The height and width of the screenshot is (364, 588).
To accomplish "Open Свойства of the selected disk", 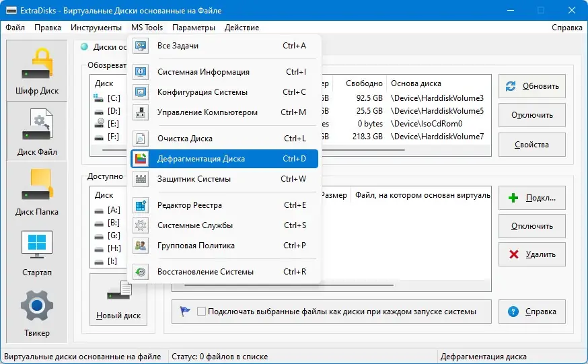I will pyautogui.click(x=531, y=145).
